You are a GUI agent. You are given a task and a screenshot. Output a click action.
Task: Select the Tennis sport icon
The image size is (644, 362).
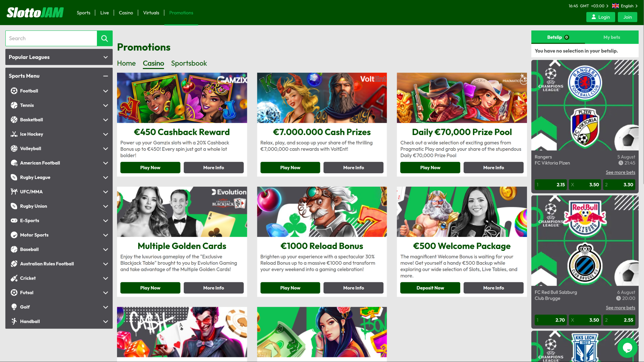(x=14, y=105)
